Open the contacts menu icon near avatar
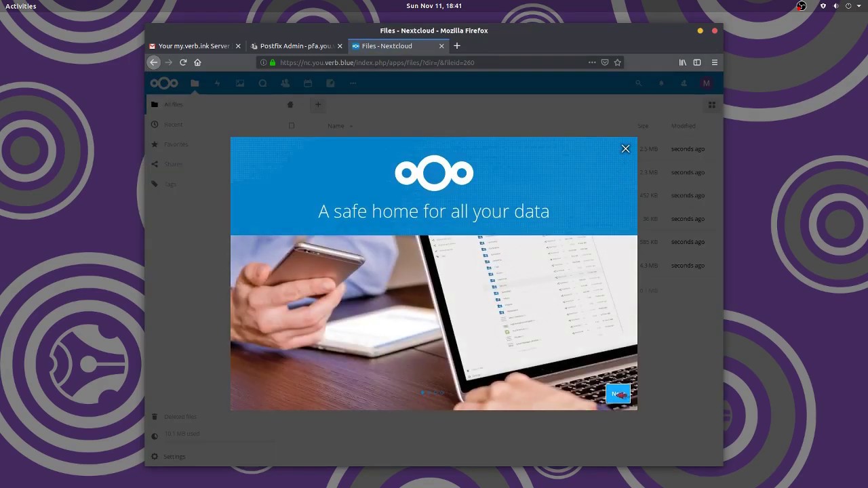Viewport: 868px width, 488px height. click(x=684, y=83)
